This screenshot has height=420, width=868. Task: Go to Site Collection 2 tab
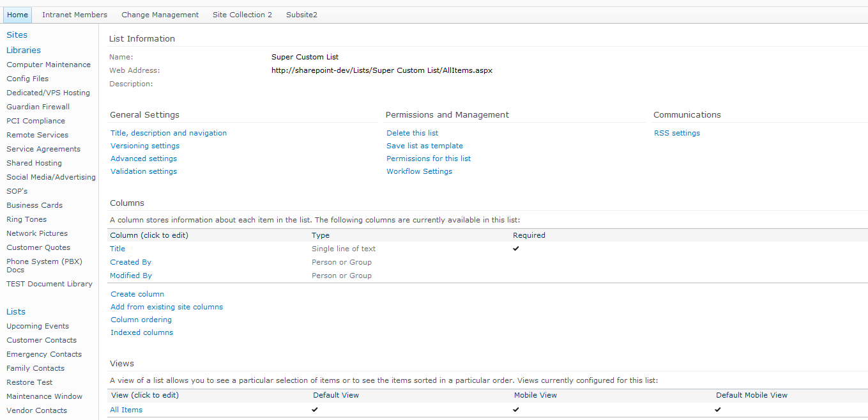pos(242,15)
